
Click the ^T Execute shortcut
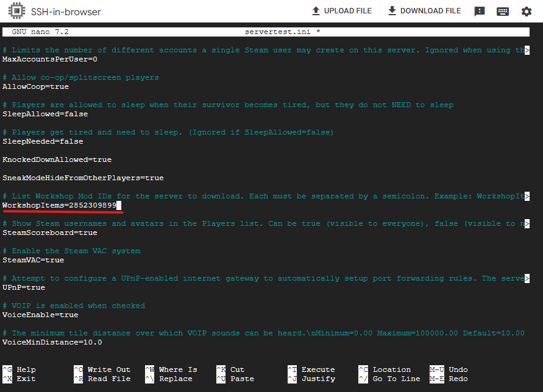[311, 369]
